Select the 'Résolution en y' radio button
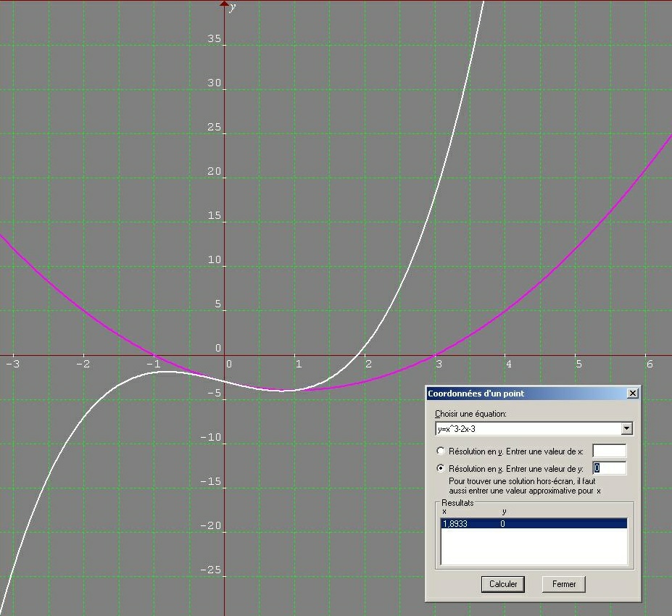This screenshot has height=616, width=672. [441, 451]
